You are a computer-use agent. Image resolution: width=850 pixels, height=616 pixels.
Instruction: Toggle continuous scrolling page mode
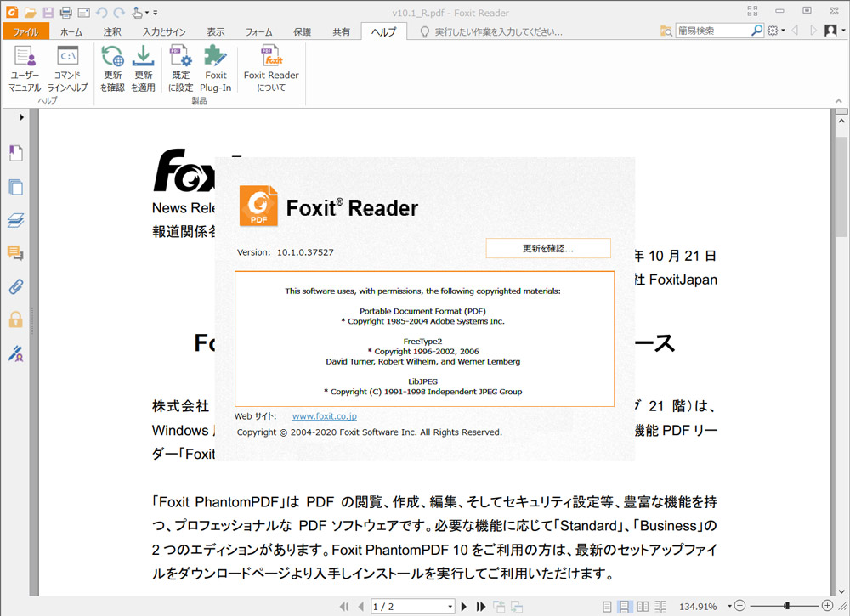coord(626,607)
